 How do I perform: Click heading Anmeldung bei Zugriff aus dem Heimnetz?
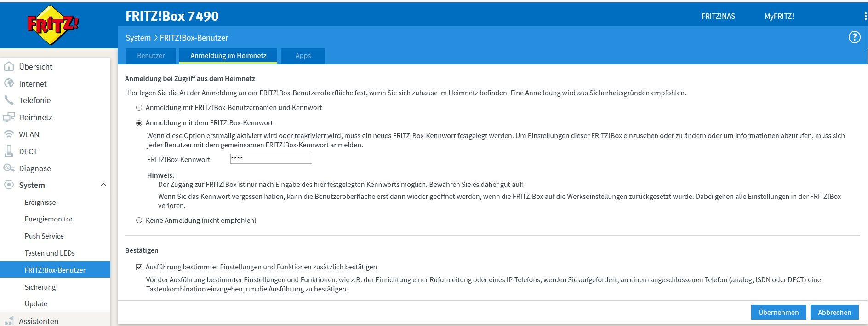click(190, 79)
